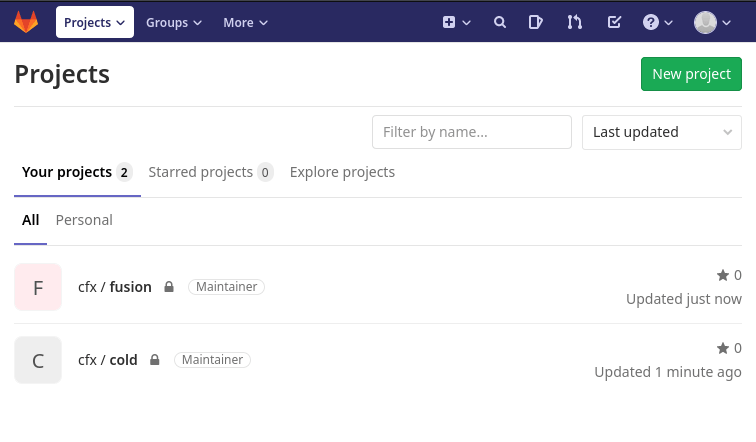The height and width of the screenshot is (442, 756).
Task: Open the Groups menu in navbar
Action: [x=173, y=22]
